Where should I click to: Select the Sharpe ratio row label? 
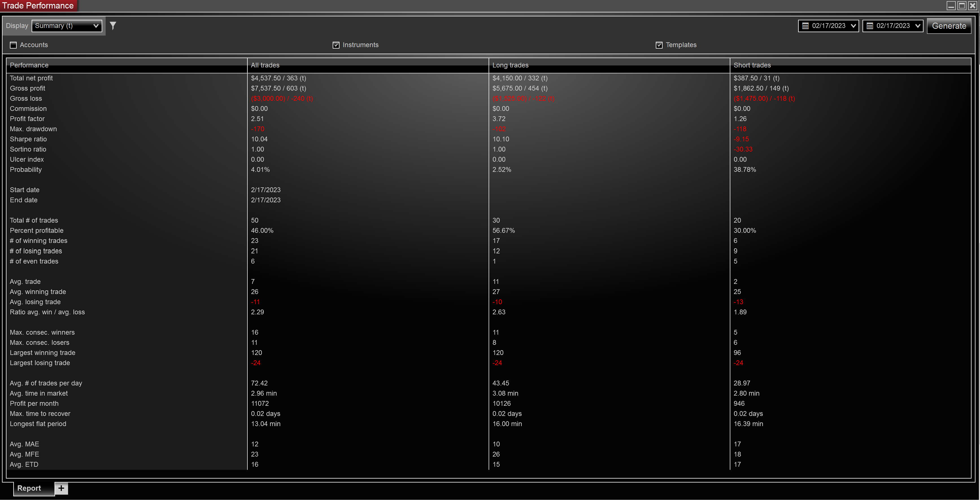tap(28, 139)
